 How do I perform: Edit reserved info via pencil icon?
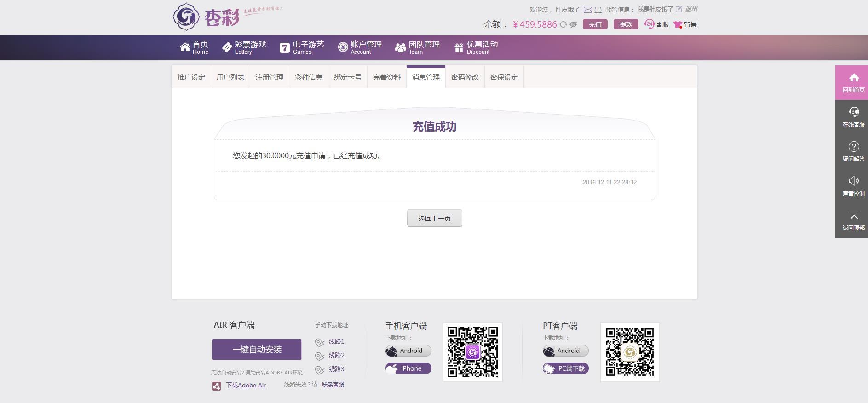(679, 9)
